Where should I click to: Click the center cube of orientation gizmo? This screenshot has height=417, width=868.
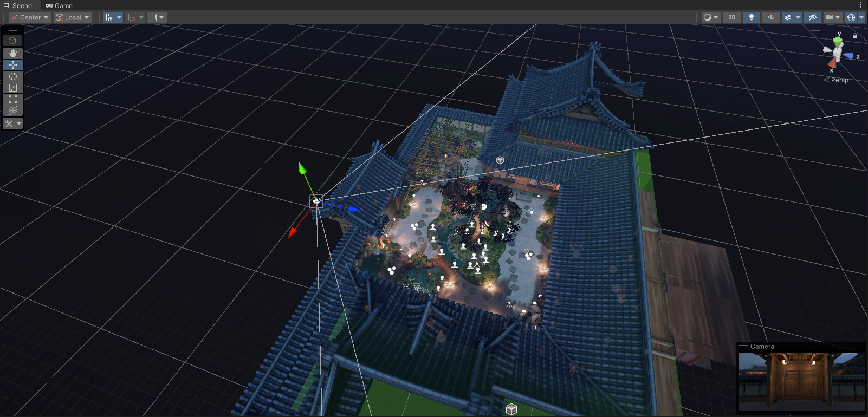tap(838, 53)
